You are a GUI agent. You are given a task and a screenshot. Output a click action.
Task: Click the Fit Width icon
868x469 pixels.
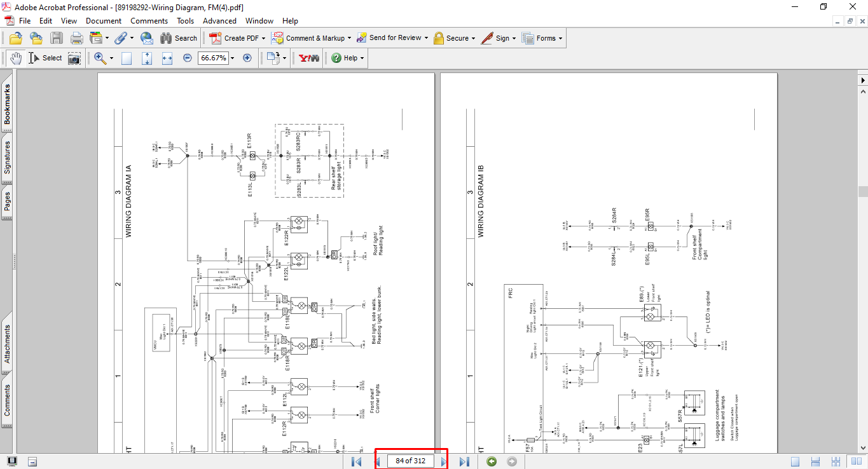[167, 58]
